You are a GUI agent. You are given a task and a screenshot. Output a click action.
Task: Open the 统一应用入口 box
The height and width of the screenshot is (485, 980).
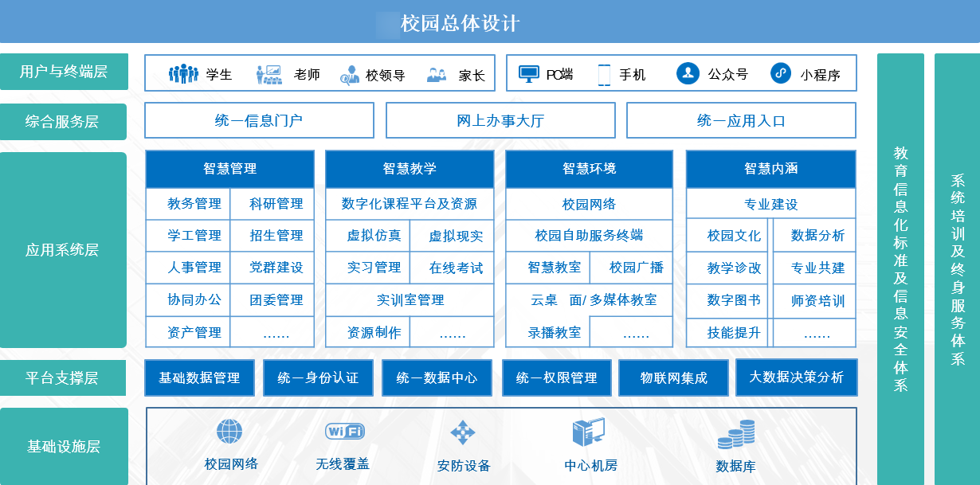pos(741,120)
